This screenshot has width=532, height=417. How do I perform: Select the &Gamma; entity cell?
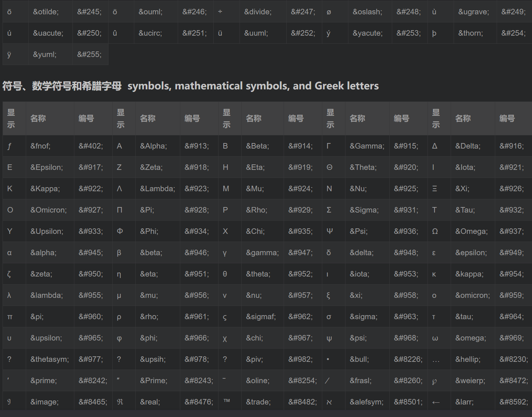click(367, 146)
